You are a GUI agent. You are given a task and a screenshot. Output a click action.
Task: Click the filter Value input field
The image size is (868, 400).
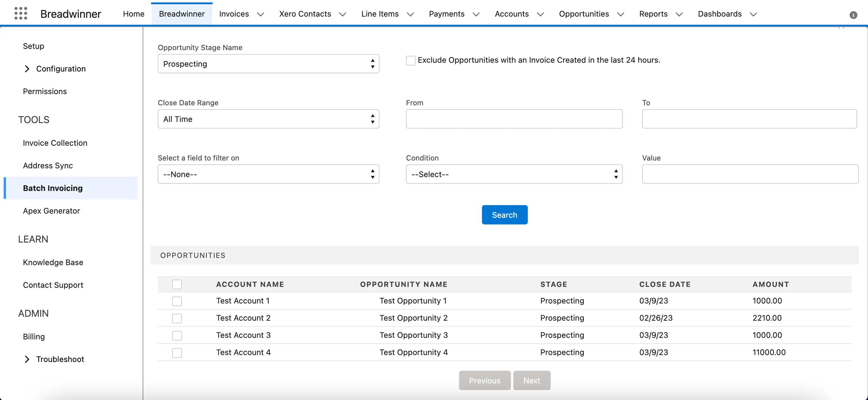(x=750, y=174)
